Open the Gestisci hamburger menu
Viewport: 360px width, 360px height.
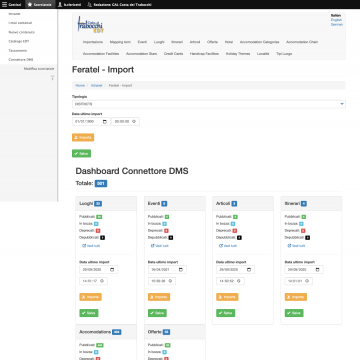point(12,4)
